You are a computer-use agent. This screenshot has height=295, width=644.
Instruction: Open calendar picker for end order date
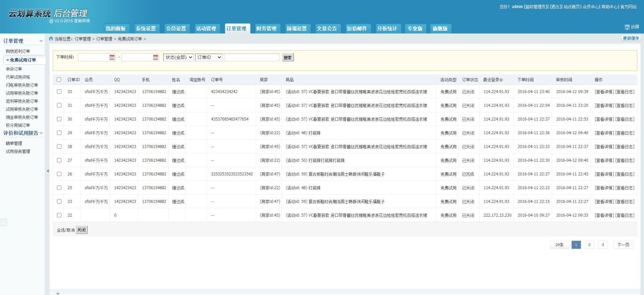click(156, 57)
